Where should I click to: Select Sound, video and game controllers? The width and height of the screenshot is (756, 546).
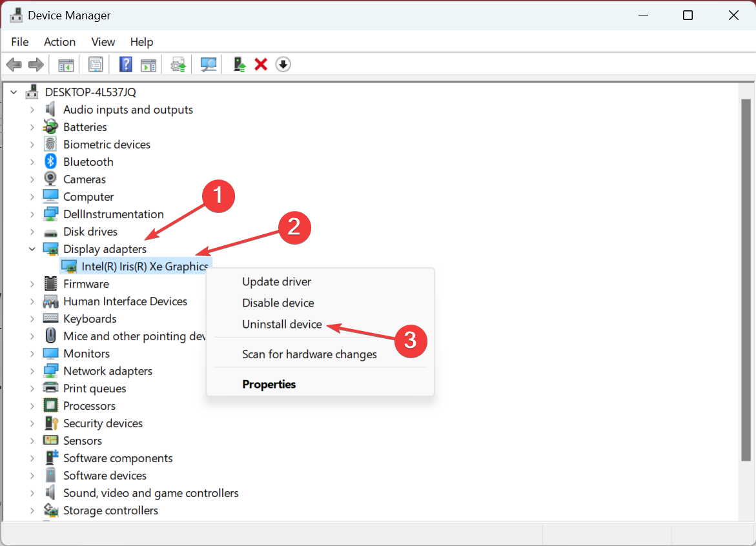point(151,493)
